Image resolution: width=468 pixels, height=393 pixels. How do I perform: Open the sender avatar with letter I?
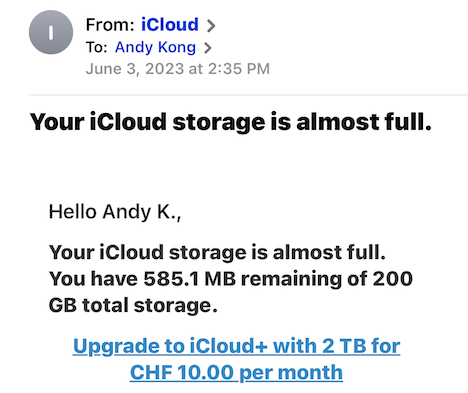51,32
